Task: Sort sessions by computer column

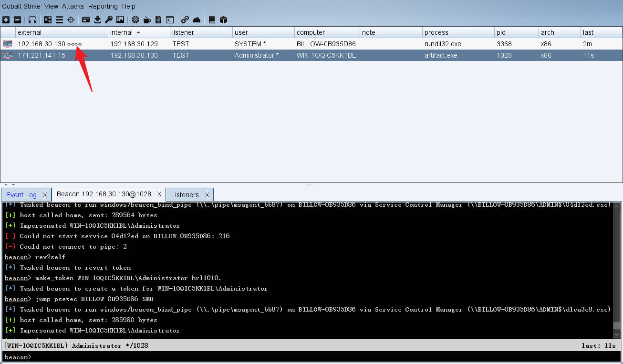Action: pyautogui.click(x=327, y=32)
